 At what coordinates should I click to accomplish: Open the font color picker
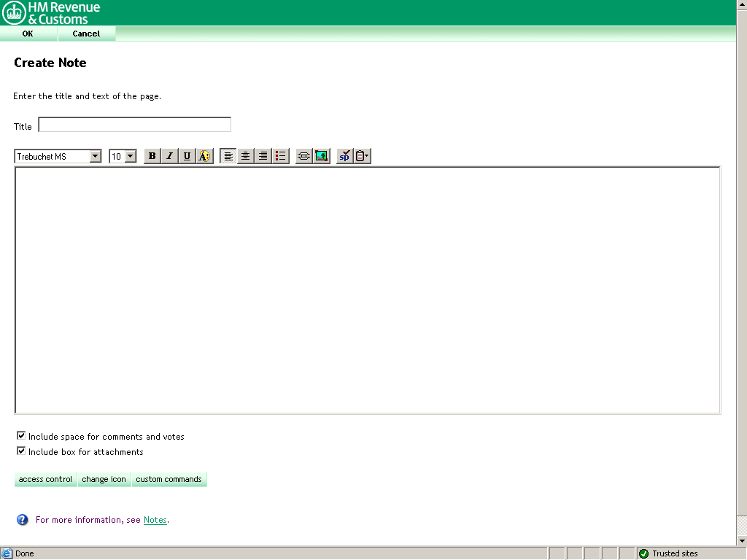click(204, 156)
